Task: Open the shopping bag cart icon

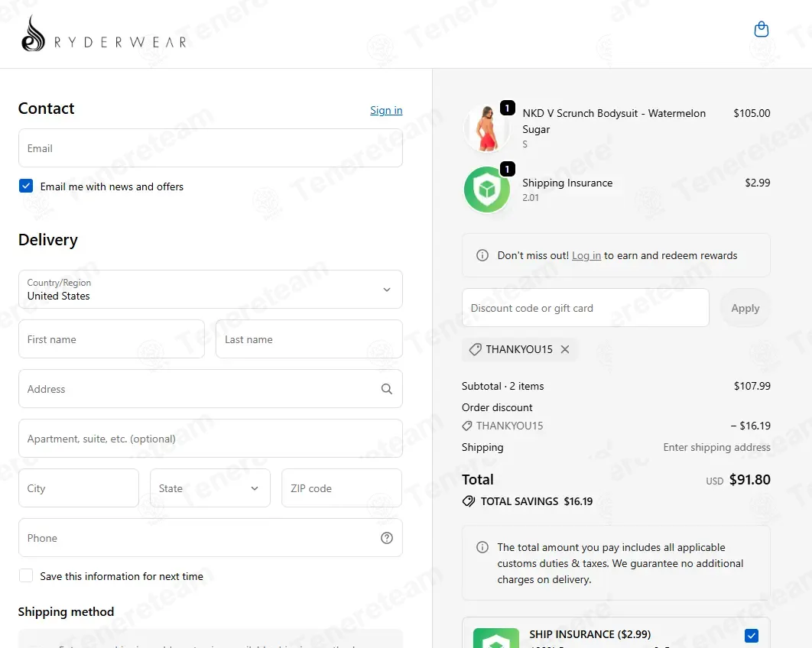Action: (x=761, y=30)
